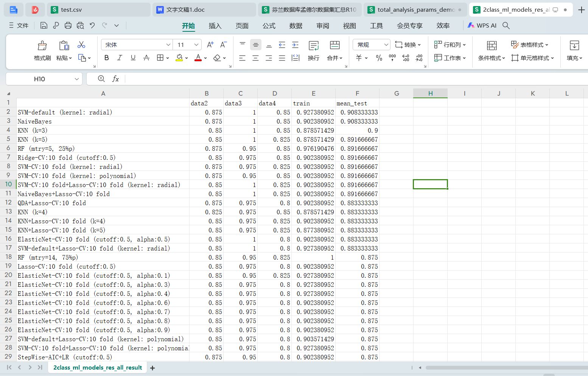This screenshot has width=588, height=376.
Task: Center text horizontally
Action: click(256, 58)
